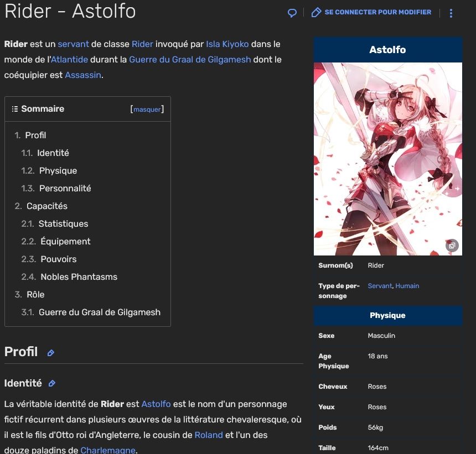Open the Servant type link in infobox

coord(380,286)
